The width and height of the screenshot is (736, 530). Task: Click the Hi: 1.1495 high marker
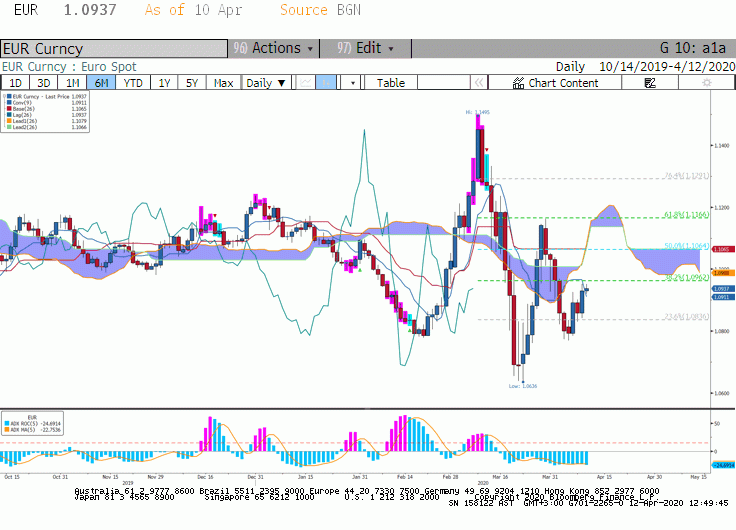[x=477, y=112]
